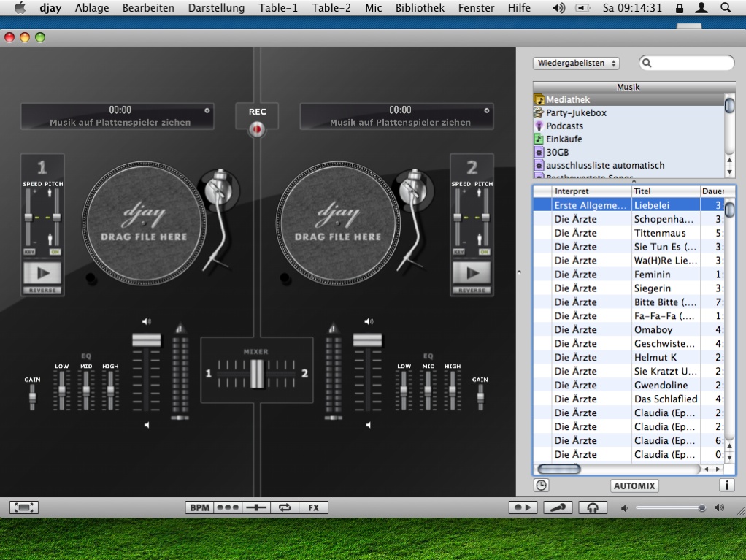This screenshot has width=746, height=560.
Task: Open the BPM panel
Action: coord(199,507)
